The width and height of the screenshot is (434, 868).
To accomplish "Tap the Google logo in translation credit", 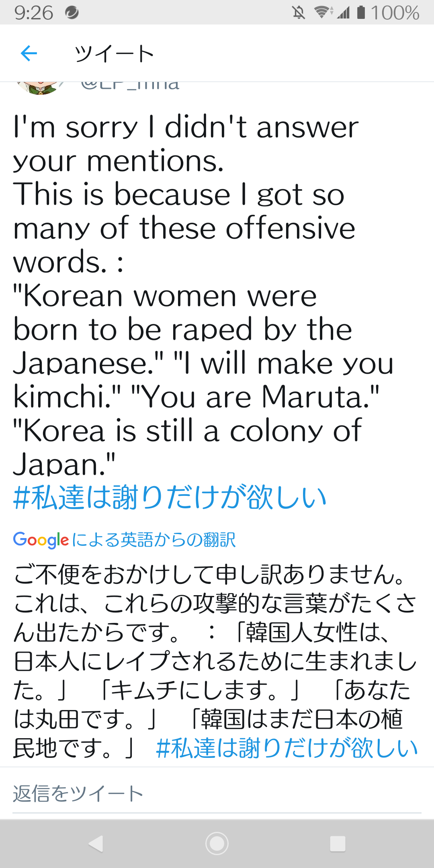I will point(41,540).
